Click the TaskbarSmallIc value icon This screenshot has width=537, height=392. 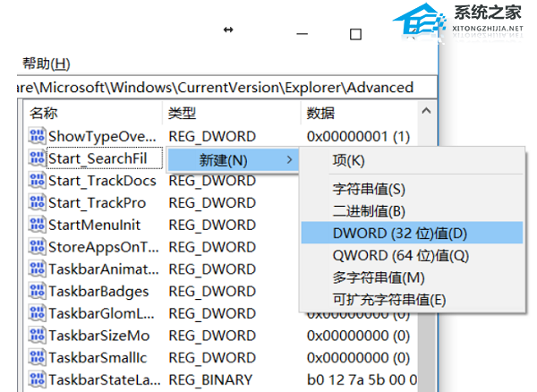tap(37, 358)
